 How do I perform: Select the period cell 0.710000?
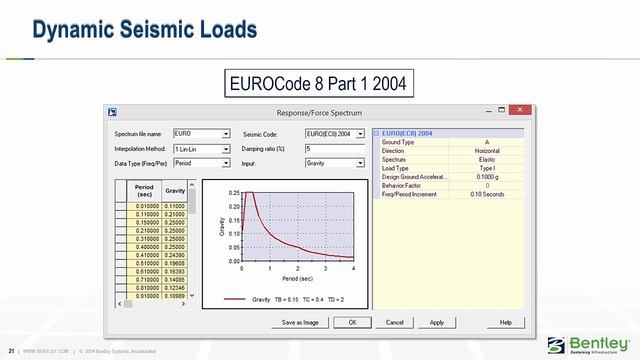(x=144, y=280)
